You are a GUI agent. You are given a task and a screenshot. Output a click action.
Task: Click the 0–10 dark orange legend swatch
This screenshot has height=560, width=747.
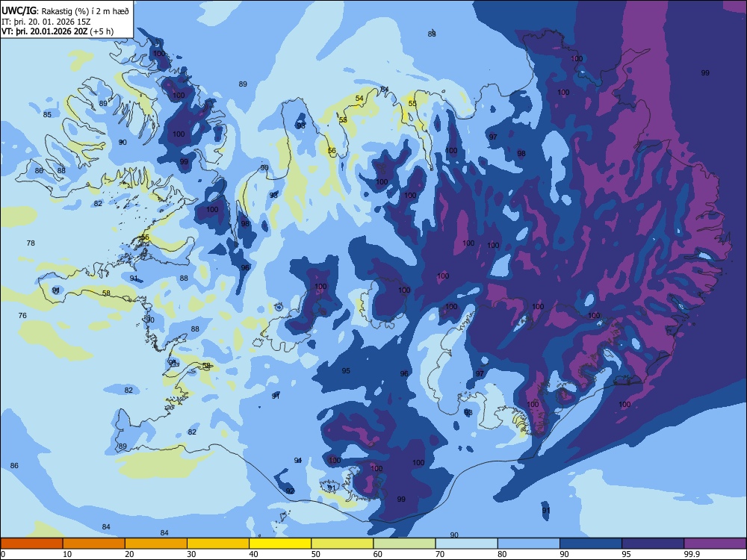pyautogui.click(x=32, y=544)
